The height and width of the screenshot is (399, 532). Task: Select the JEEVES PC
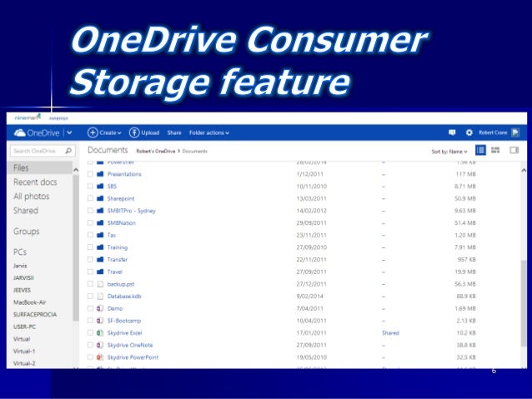(x=22, y=290)
